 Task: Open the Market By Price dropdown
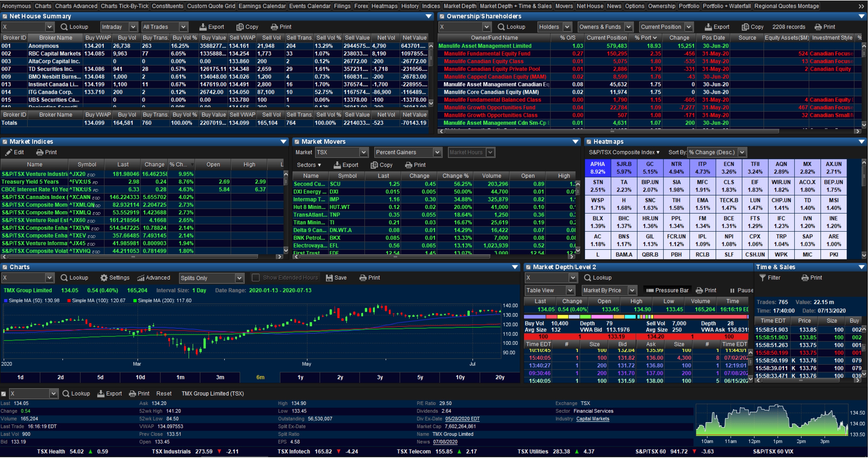tap(609, 290)
